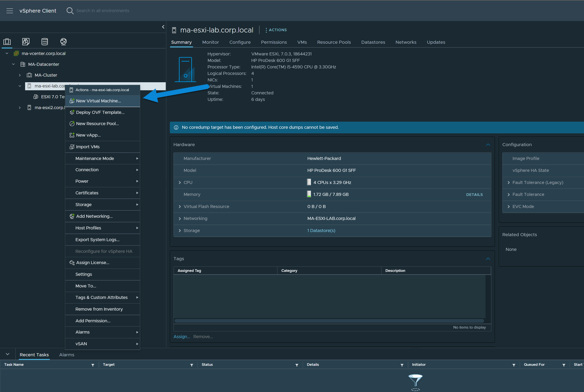Switch to the Datastores tab
Viewport: 584px width, 392px height.
coord(373,42)
